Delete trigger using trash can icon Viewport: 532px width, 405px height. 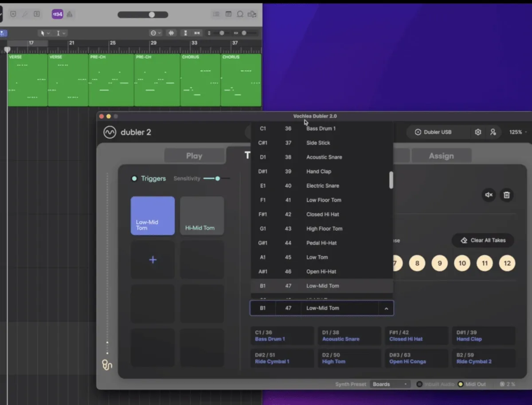coord(507,195)
